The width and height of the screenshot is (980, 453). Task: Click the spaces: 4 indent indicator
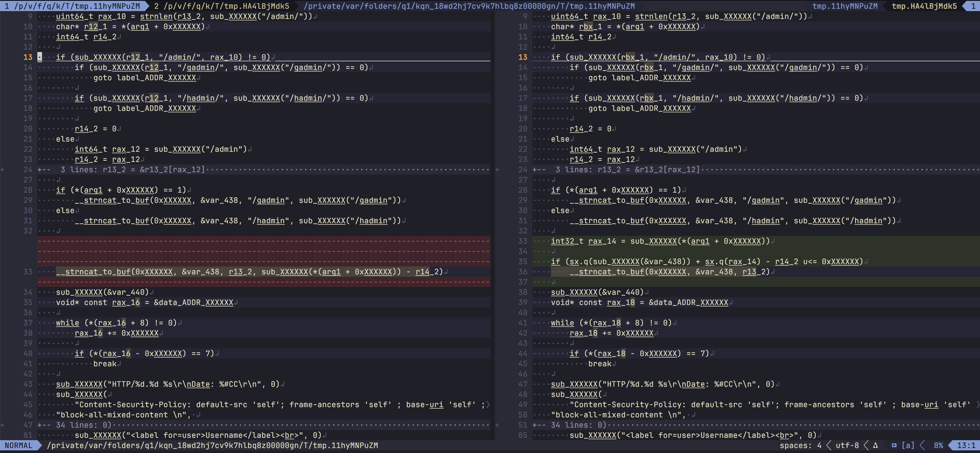(800, 445)
